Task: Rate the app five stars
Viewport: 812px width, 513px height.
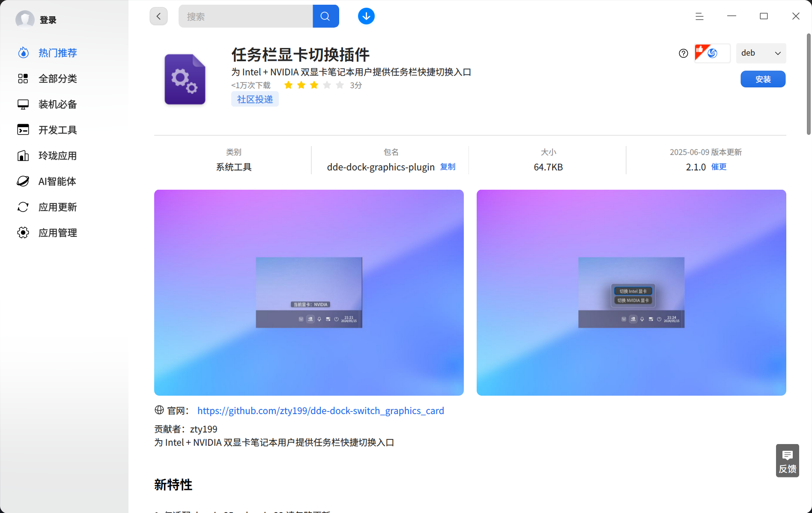Action: pyautogui.click(x=340, y=85)
